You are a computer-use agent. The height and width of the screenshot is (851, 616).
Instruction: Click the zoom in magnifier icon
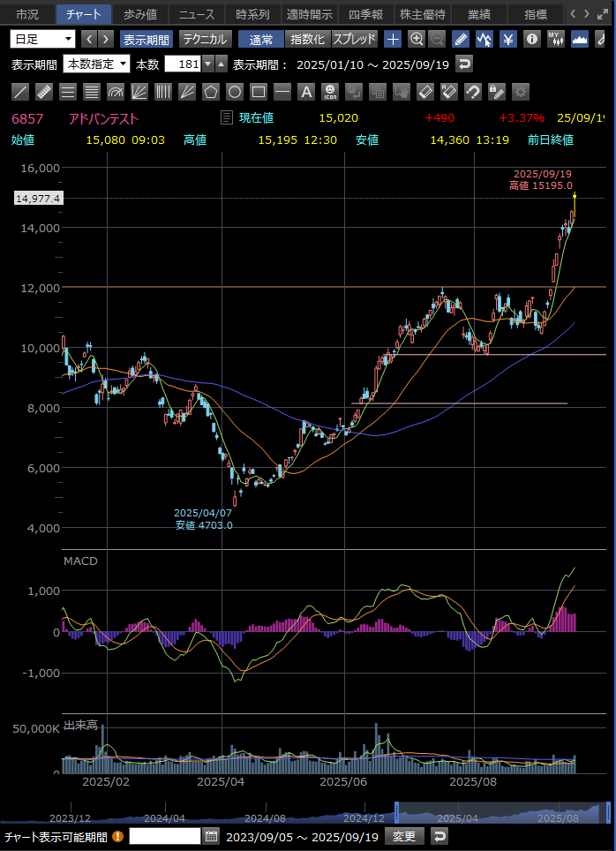pos(417,39)
